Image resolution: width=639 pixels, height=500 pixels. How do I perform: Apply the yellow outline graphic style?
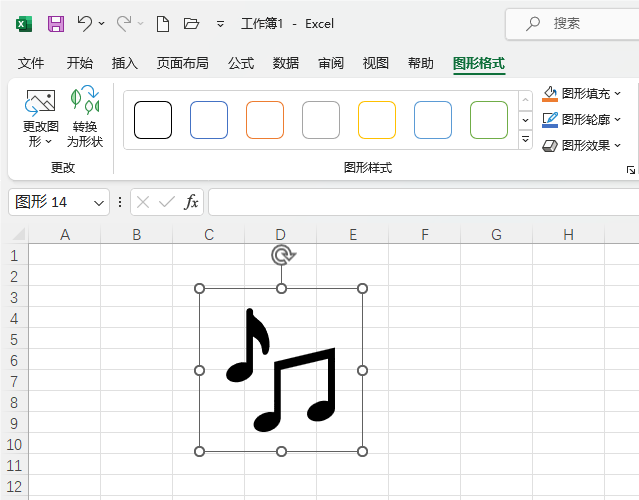pyautogui.click(x=377, y=120)
